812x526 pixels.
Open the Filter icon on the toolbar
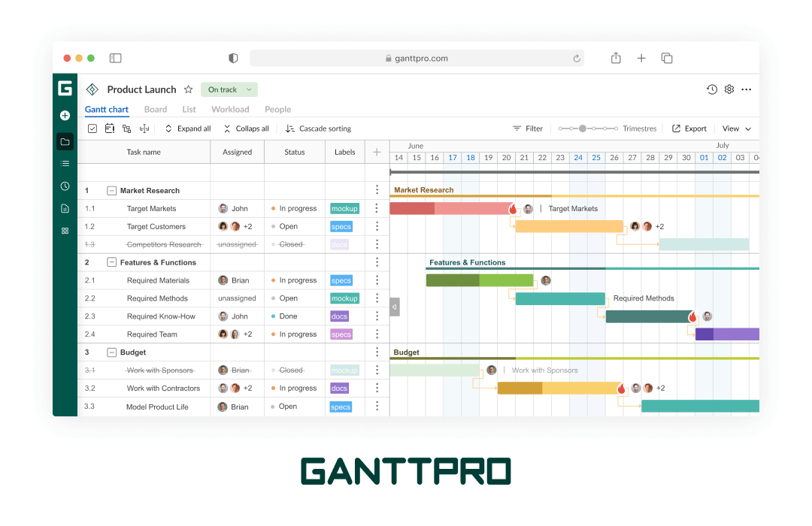(x=516, y=128)
